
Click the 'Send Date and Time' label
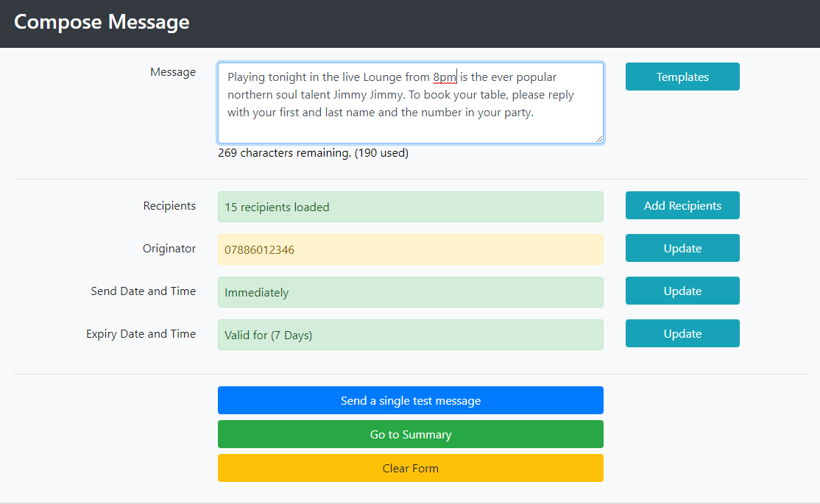[144, 291]
